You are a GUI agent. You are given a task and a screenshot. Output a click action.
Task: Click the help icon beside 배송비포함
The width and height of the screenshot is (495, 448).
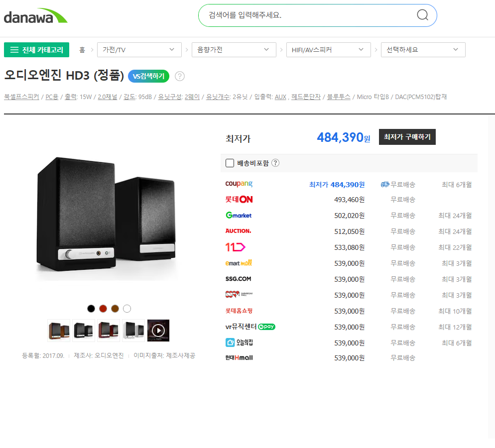click(x=275, y=163)
